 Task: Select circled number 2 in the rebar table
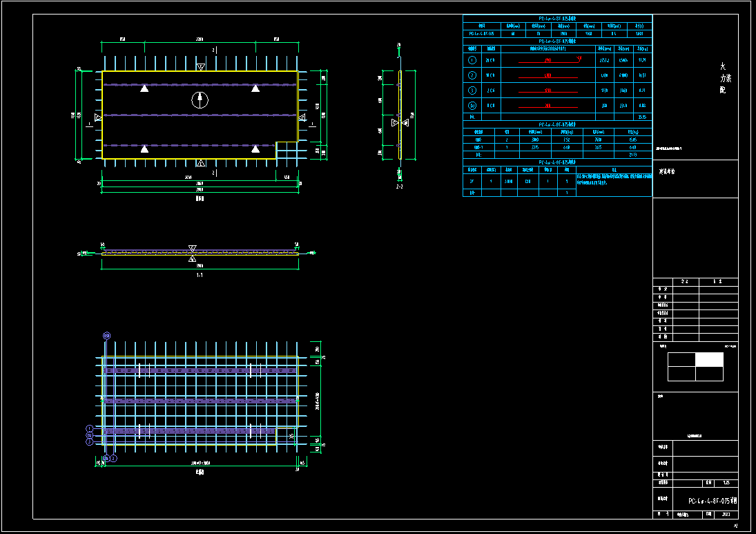point(472,75)
